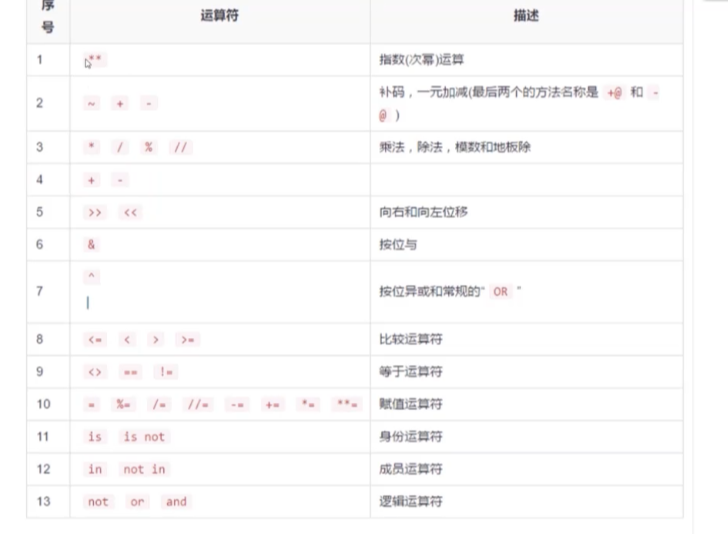
Task: Select description 指数(次幂)运算
Action: 422,60
